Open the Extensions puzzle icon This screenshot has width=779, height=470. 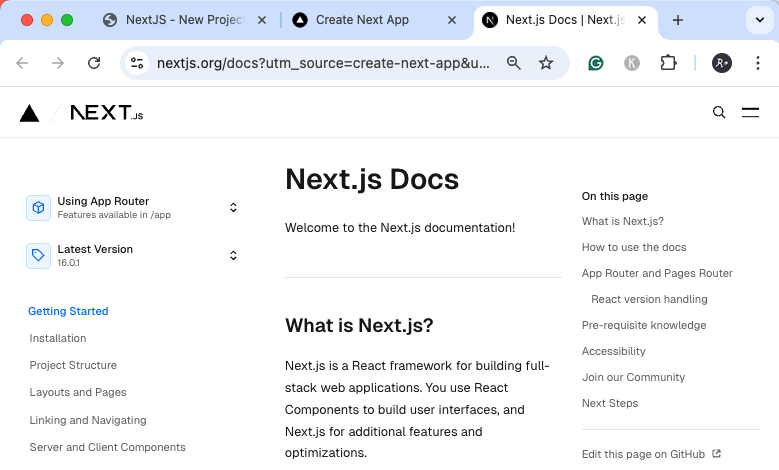click(x=668, y=63)
